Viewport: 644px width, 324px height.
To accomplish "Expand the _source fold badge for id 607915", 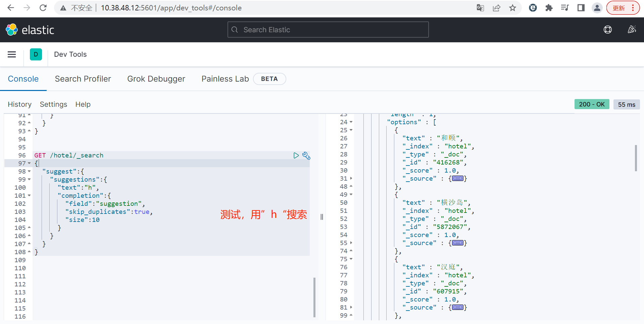I will coord(458,308).
